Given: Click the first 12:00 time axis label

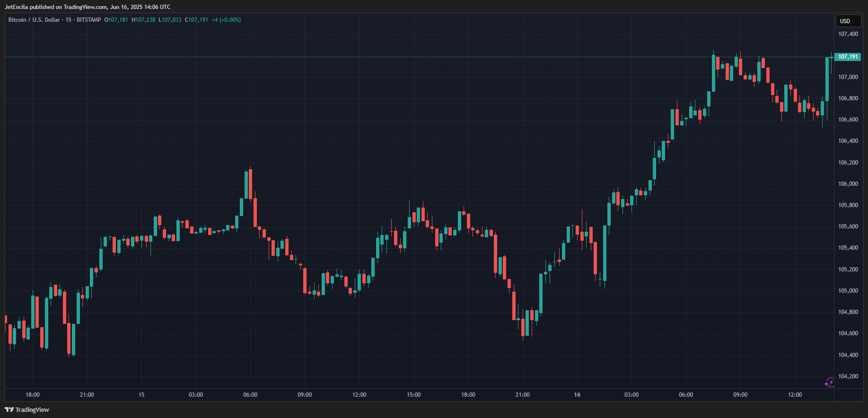Looking at the screenshot, I should tap(359, 395).
